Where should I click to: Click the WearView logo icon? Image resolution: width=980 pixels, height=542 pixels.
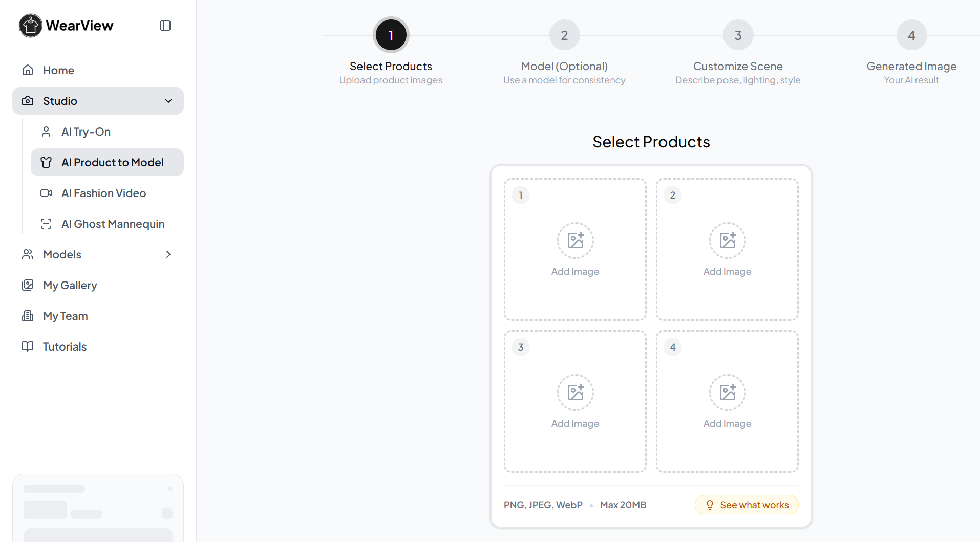pyautogui.click(x=31, y=26)
